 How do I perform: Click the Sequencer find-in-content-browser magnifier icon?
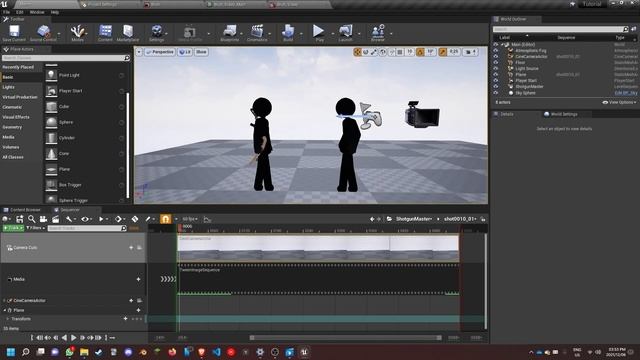tap(31, 219)
